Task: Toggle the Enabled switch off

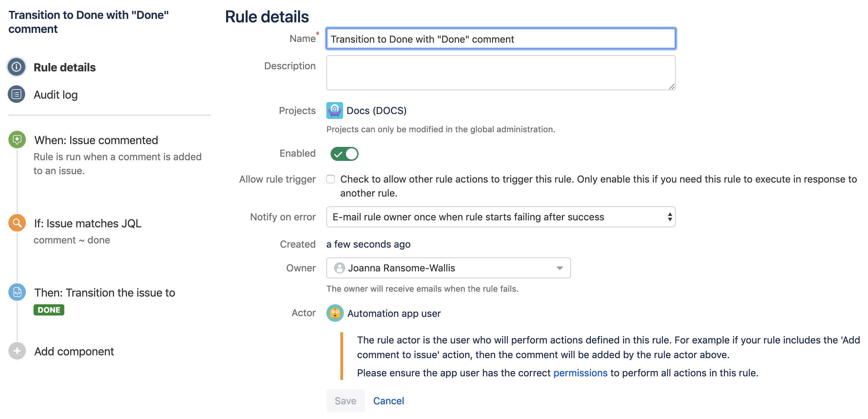Action: point(345,154)
